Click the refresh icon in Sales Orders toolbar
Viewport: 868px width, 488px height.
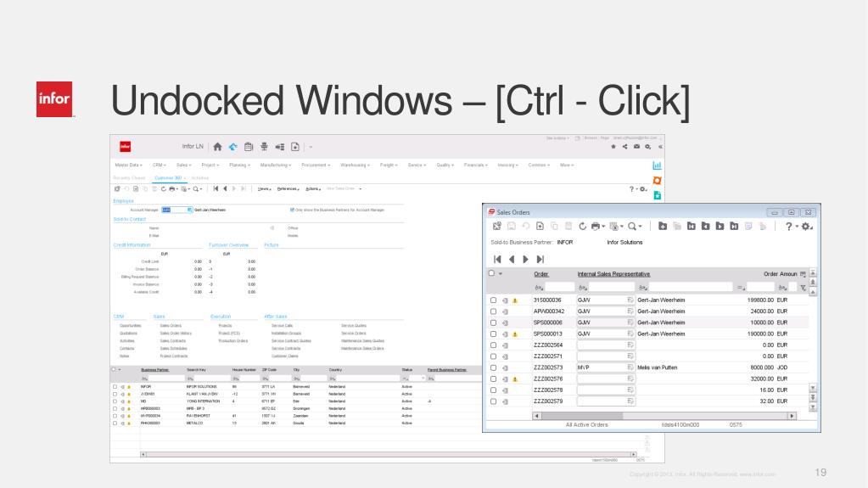[x=582, y=227]
